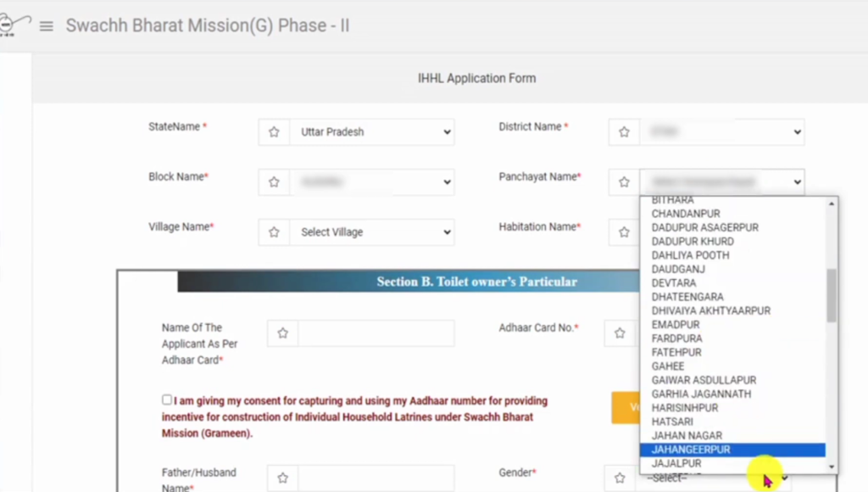Open the District Name dropdown
The width and height of the screenshot is (868, 492).
click(722, 131)
